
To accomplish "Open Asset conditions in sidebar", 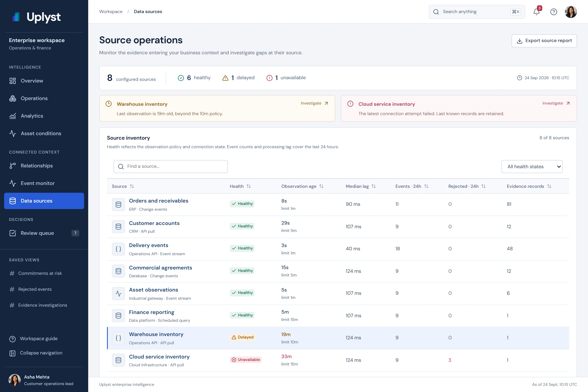I will pyautogui.click(x=44, y=133).
